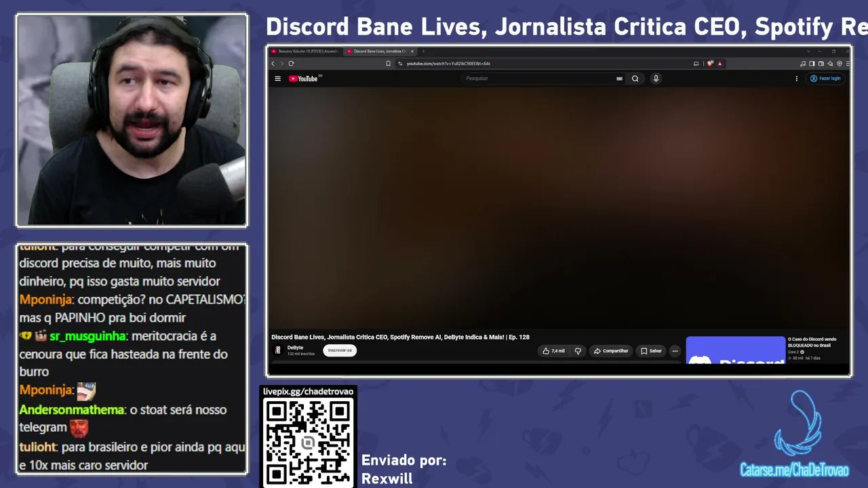Go to the YouTube home logo

coord(303,79)
